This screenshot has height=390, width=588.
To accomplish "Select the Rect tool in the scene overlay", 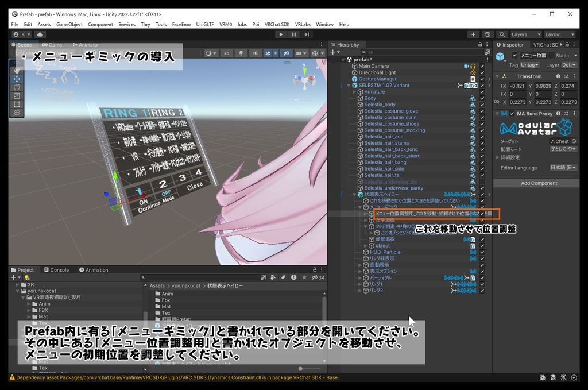I will click(x=17, y=105).
